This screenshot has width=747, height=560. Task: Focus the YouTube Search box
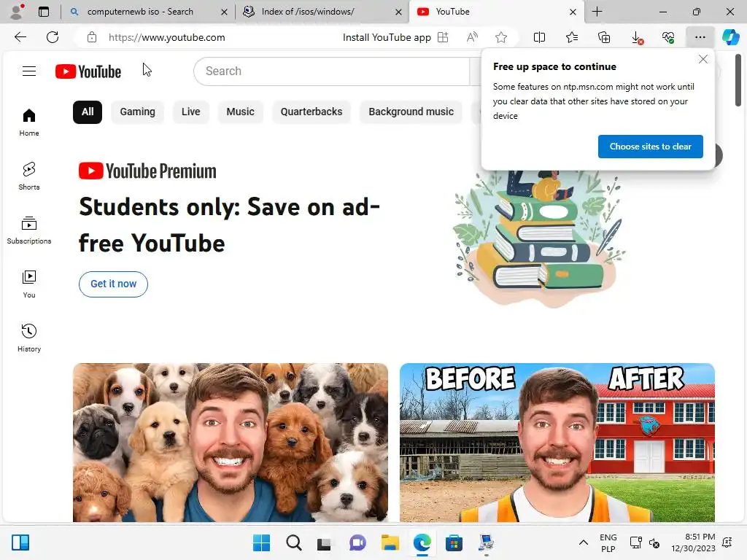332,71
